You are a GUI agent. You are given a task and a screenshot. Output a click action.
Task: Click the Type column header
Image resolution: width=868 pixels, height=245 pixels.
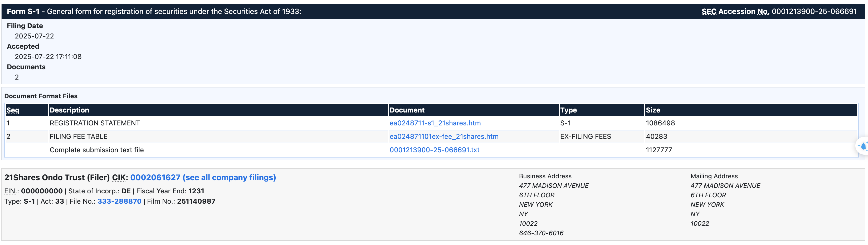(x=568, y=110)
